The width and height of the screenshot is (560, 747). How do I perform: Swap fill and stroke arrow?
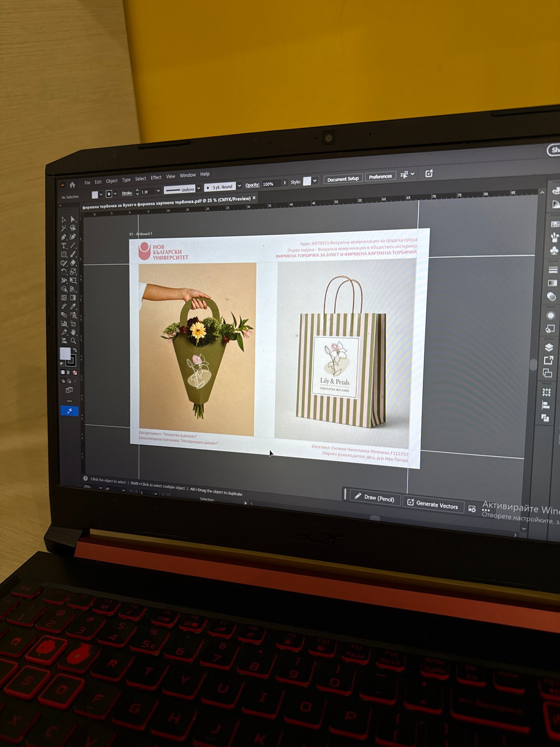coord(75,350)
